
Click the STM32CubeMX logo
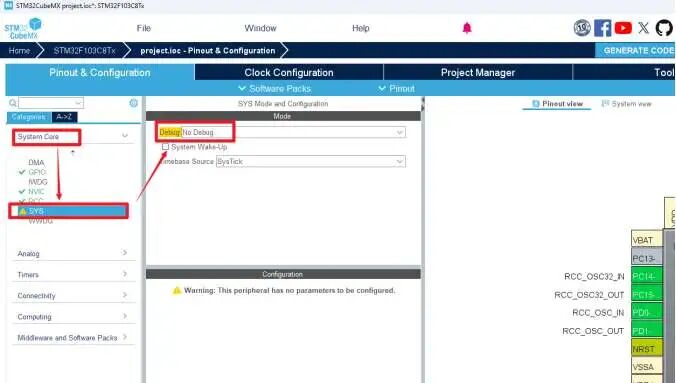point(23,29)
